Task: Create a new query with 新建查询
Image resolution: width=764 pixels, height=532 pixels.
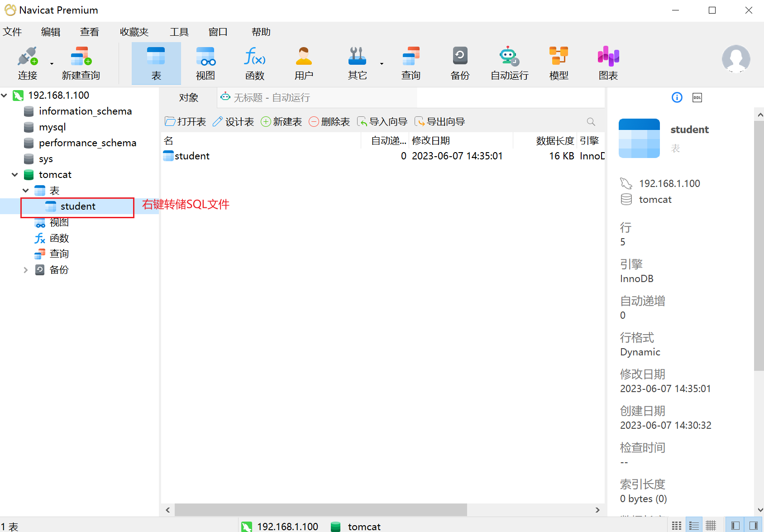Action: [x=81, y=63]
